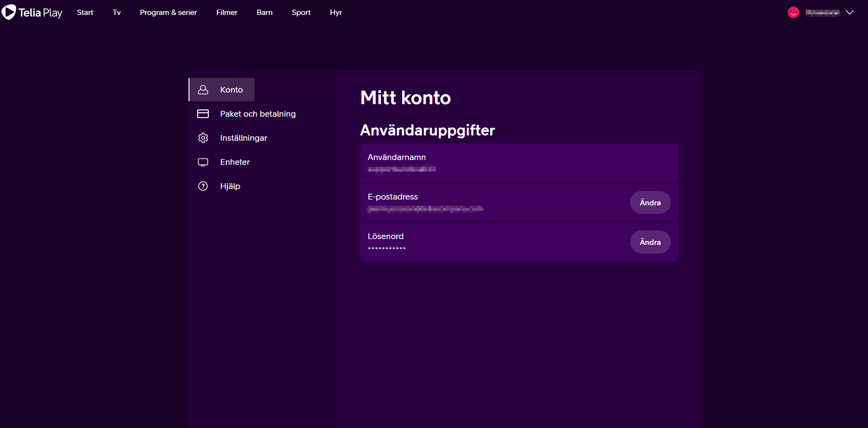The image size is (868, 428).
Task: Open the Barn category
Action: [264, 13]
